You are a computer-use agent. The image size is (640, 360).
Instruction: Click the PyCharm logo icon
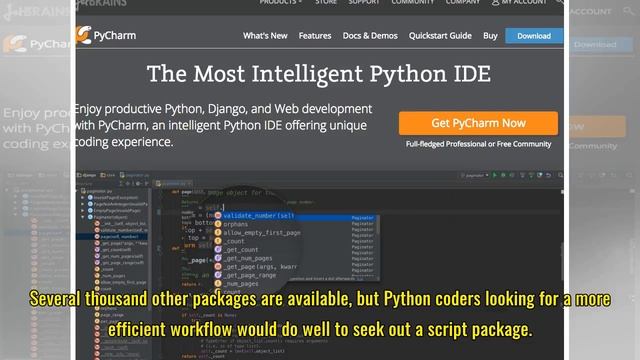click(x=83, y=35)
